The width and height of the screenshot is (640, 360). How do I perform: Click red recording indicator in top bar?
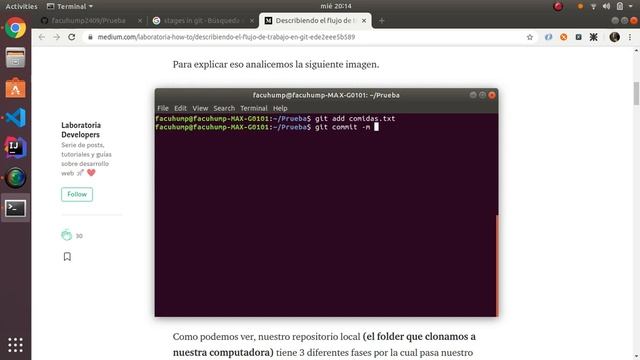558,6
